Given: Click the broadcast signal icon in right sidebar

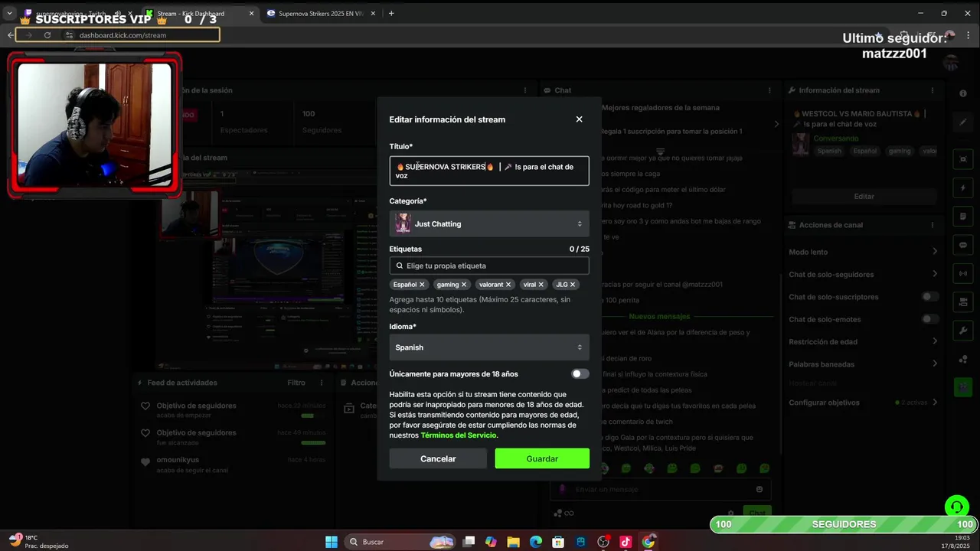Looking at the screenshot, I should pos(963,273).
